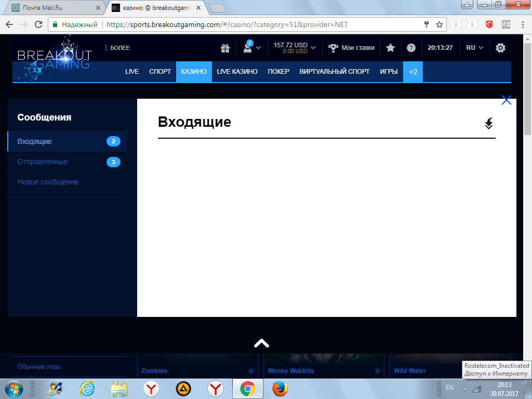The height and width of the screenshot is (399, 532).
Task: Go to the LIVE section
Action: pyautogui.click(x=132, y=72)
